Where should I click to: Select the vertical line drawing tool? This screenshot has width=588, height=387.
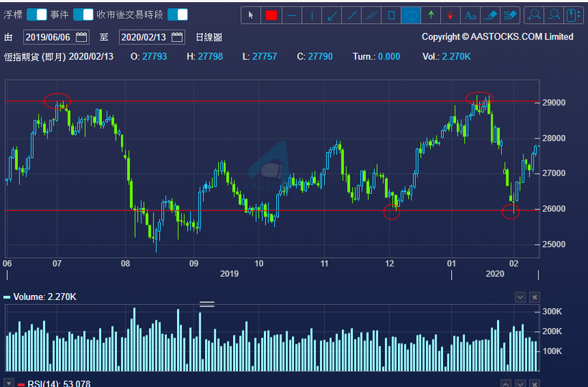coord(312,15)
